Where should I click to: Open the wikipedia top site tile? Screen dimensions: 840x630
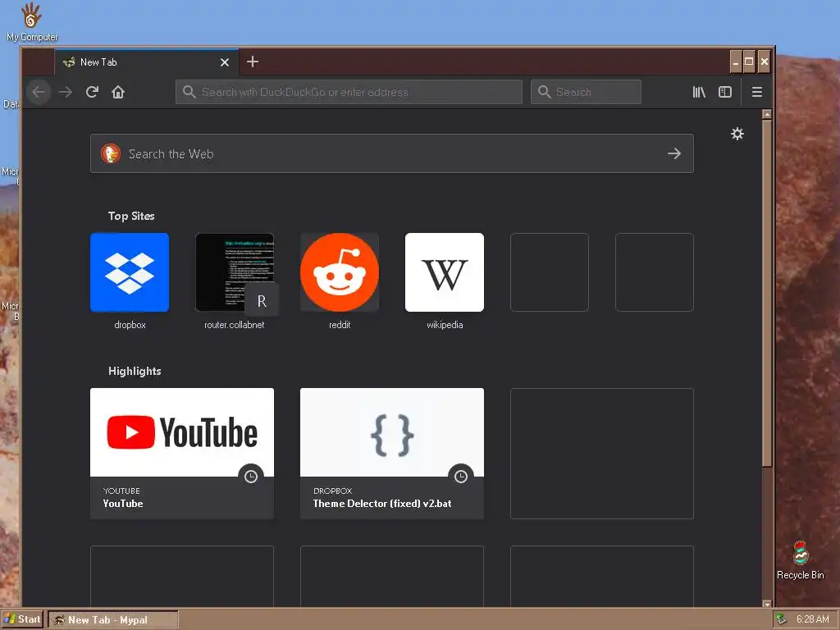click(x=445, y=272)
